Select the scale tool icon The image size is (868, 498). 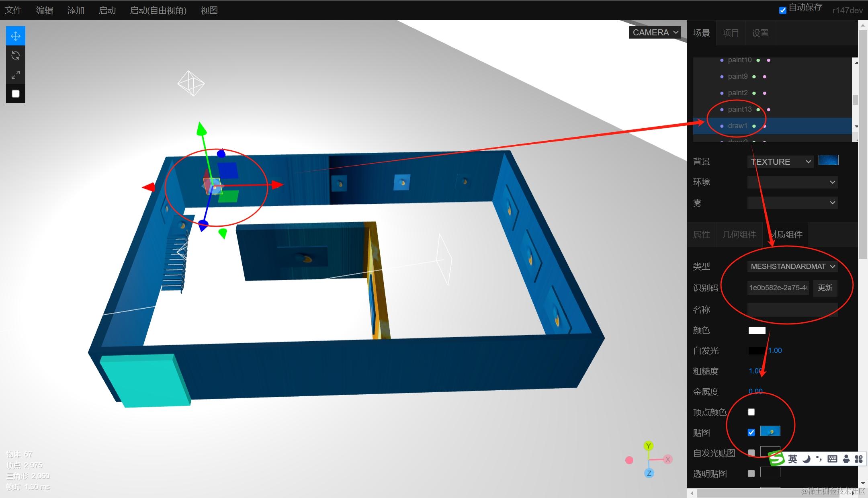(x=16, y=75)
